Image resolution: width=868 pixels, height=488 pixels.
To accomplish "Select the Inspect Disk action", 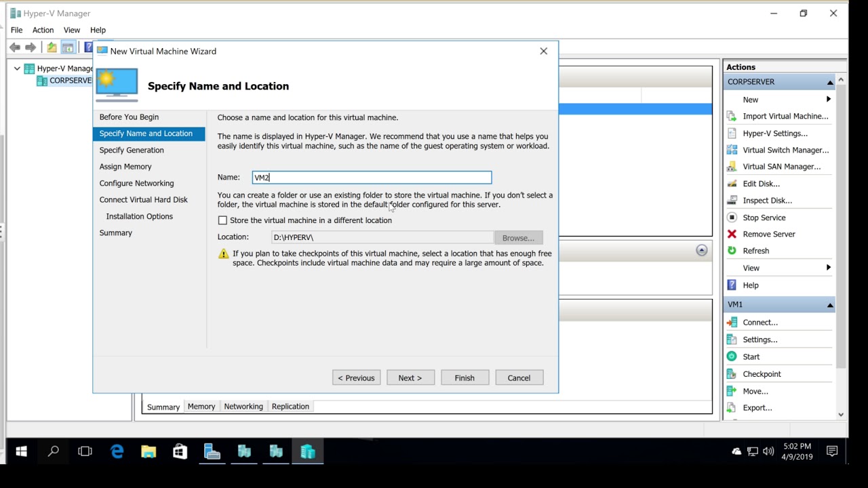I will (x=767, y=201).
